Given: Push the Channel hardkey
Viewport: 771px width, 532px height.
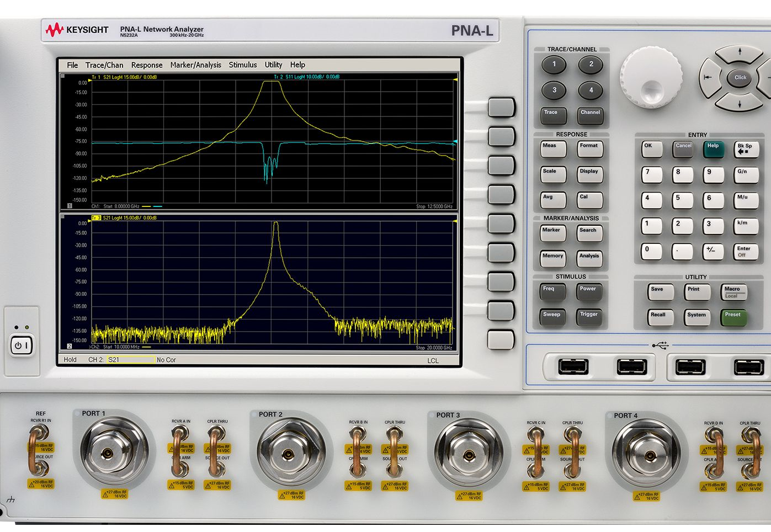Looking at the screenshot, I should coord(591,115).
